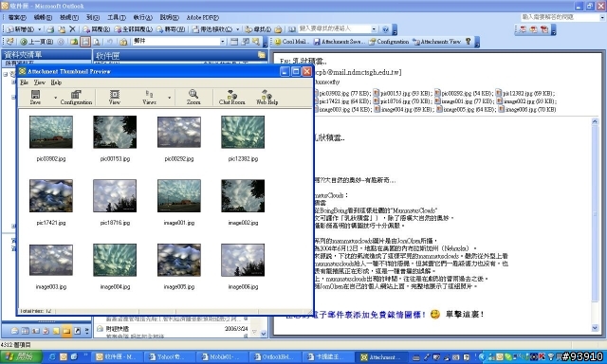Click the Reply (回覆) button in Outlook
This screenshot has width=607, height=364.
click(97, 29)
